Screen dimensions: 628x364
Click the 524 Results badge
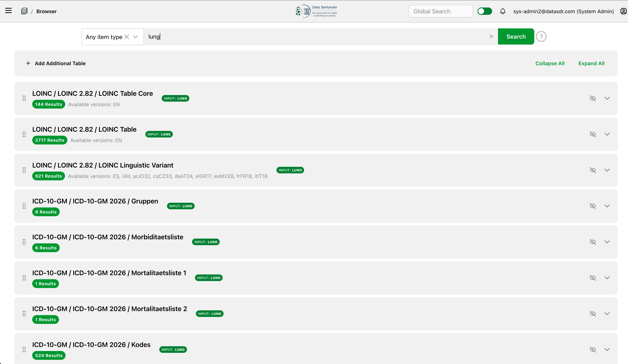pos(49,356)
